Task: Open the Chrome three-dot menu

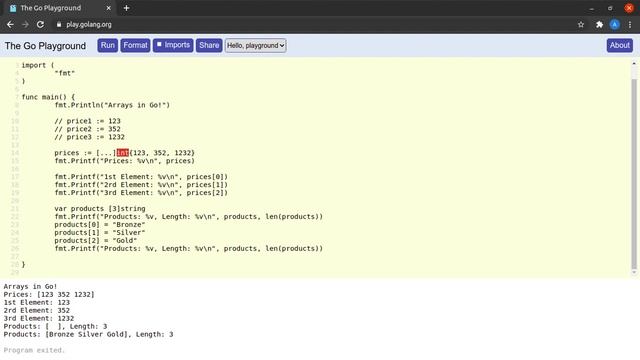Action: 630,24
